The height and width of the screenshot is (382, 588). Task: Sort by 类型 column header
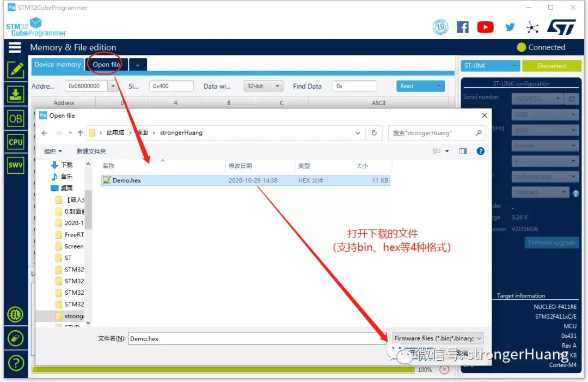click(x=323, y=166)
